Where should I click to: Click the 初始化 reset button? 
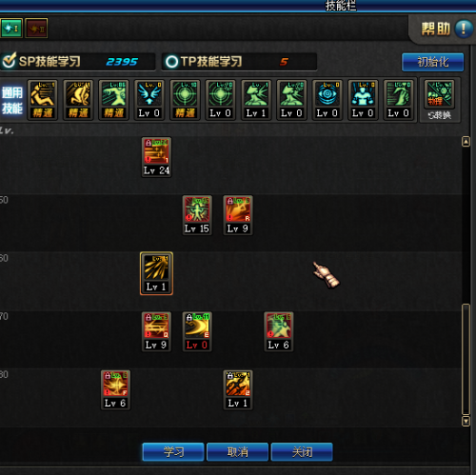432,62
